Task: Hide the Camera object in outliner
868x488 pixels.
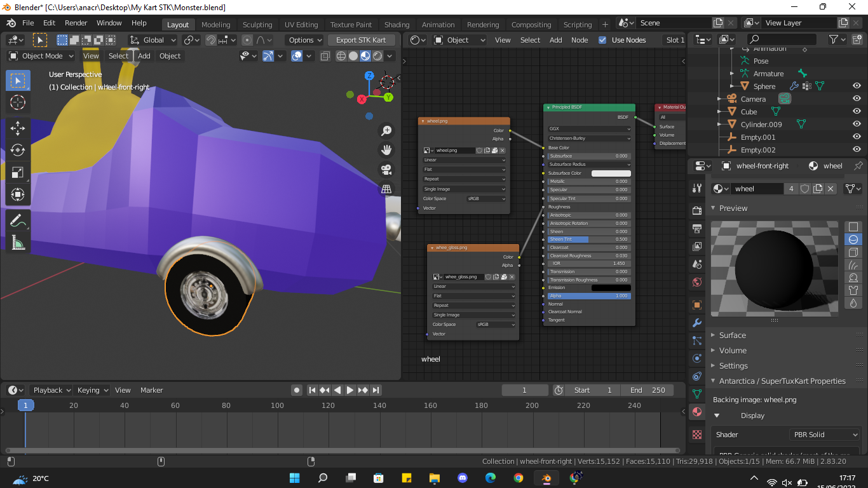Action: (857, 99)
